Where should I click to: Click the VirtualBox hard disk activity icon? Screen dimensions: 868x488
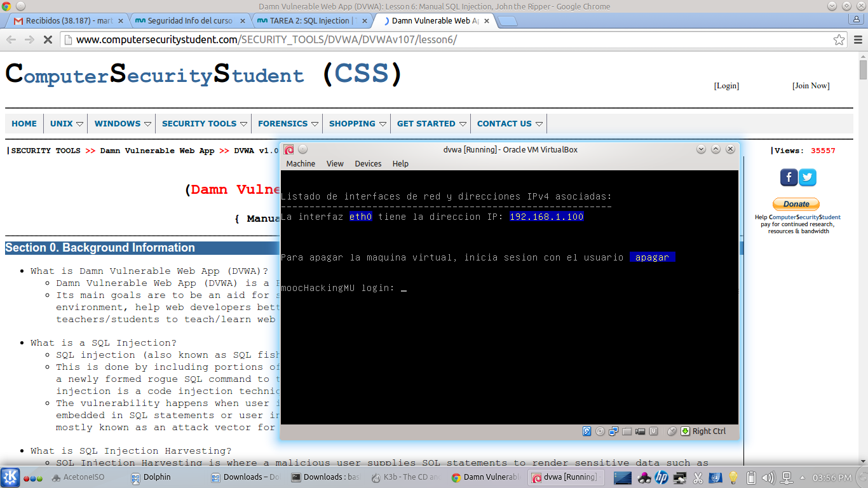click(x=587, y=431)
